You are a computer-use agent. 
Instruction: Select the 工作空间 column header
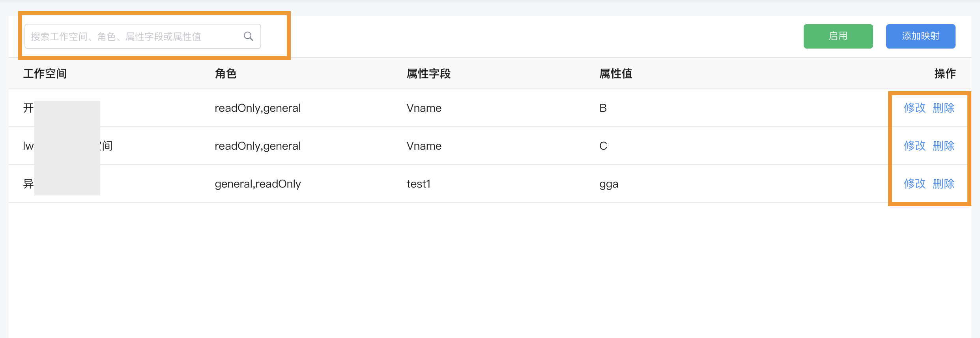click(45, 73)
